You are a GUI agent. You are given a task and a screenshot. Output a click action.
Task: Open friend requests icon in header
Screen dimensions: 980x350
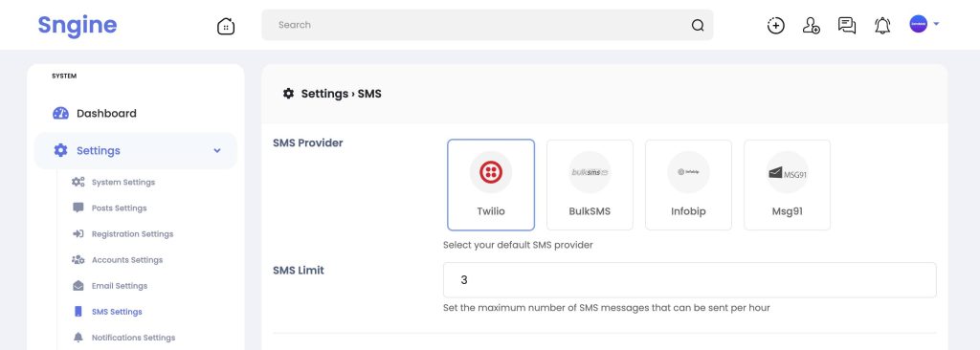coord(812,26)
